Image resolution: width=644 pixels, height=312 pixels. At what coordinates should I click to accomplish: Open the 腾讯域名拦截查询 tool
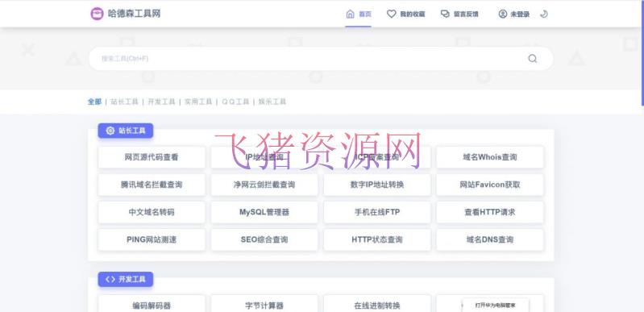[x=152, y=185]
